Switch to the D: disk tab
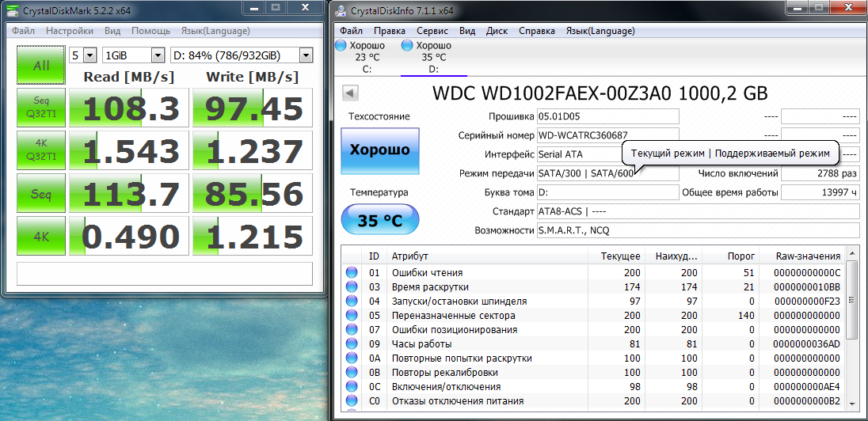 [x=433, y=57]
